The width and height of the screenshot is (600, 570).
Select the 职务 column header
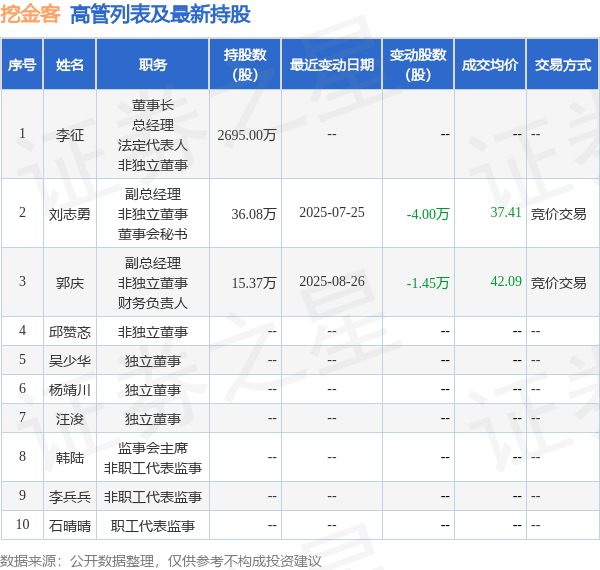click(x=153, y=64)
